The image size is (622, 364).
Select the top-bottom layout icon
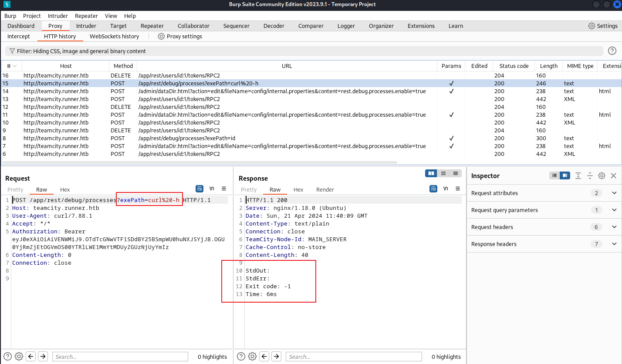pyautogui.click(x=443, y=173)
